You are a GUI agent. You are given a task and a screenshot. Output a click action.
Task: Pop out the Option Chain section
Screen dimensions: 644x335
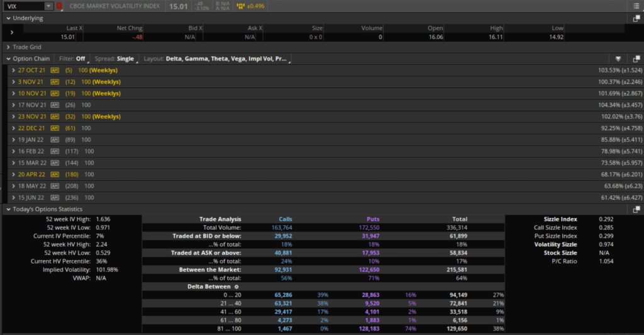636,59
